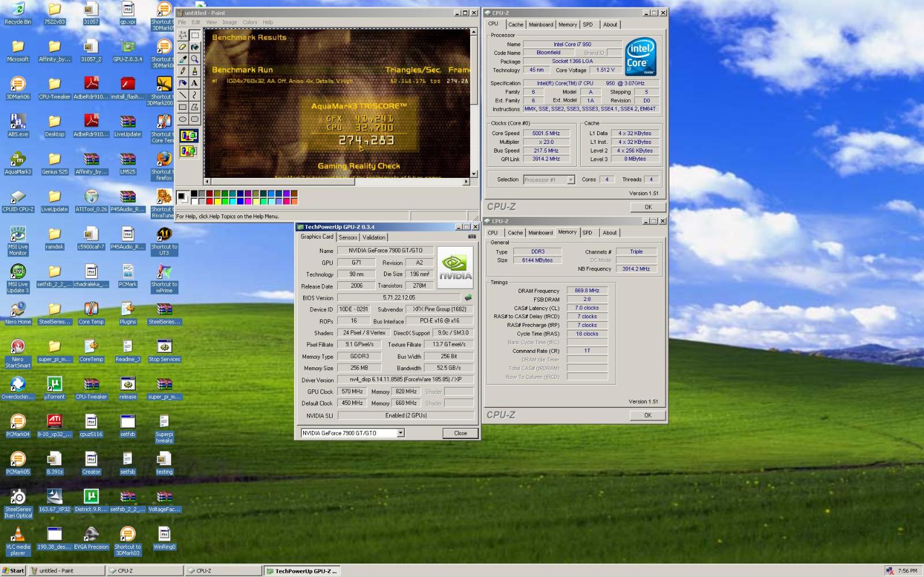
Task: Open the Mainboard tab in the upper CPU-Z window
Action: click(541, 25)
